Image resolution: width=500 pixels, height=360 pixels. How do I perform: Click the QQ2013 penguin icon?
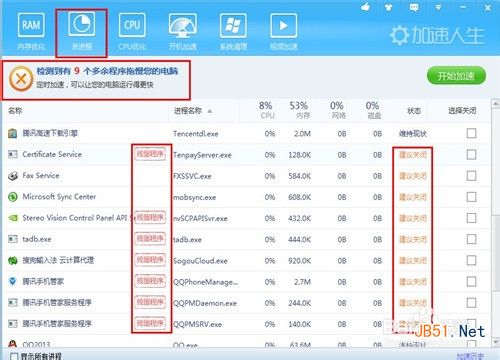click(x=13, y=343)
